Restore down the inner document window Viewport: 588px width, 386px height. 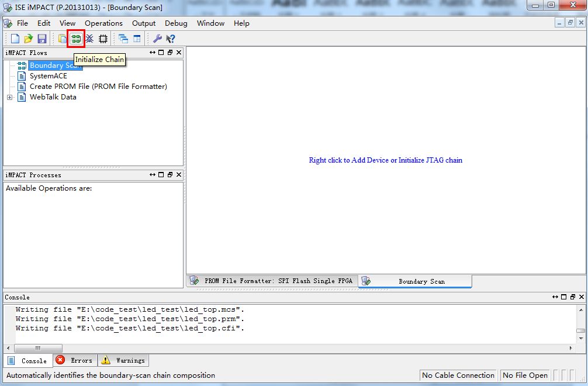570,23
